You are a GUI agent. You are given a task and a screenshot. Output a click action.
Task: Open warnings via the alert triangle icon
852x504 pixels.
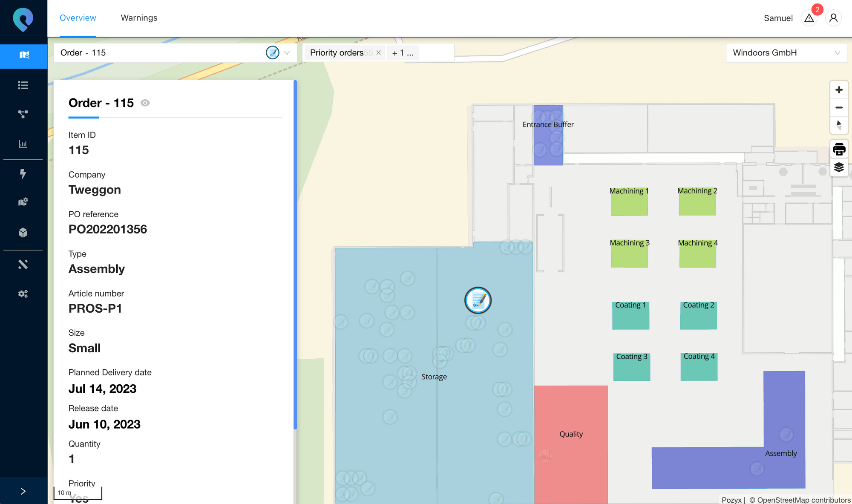[x=809, y=18]
